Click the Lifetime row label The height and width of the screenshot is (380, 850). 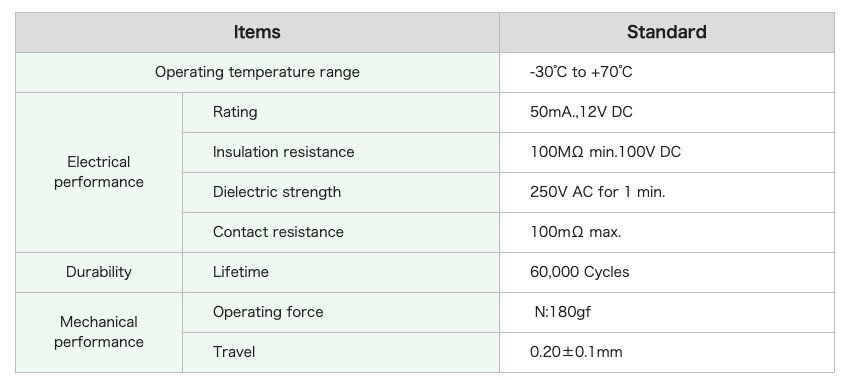[241, 272]
